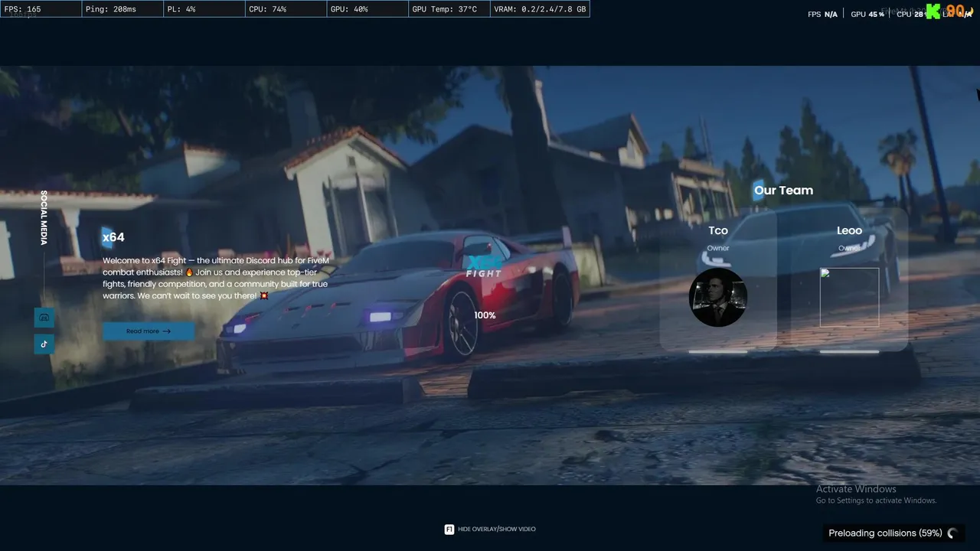This screenshot has height=551, width=980.
Task: Click the progress bar under Tco's card
Action: pos(718,352)
